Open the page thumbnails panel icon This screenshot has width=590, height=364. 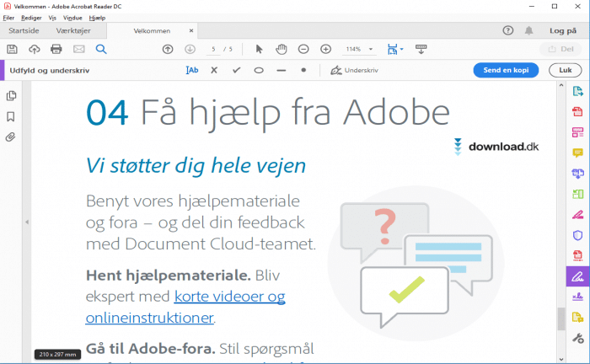[x=11, y=96]
